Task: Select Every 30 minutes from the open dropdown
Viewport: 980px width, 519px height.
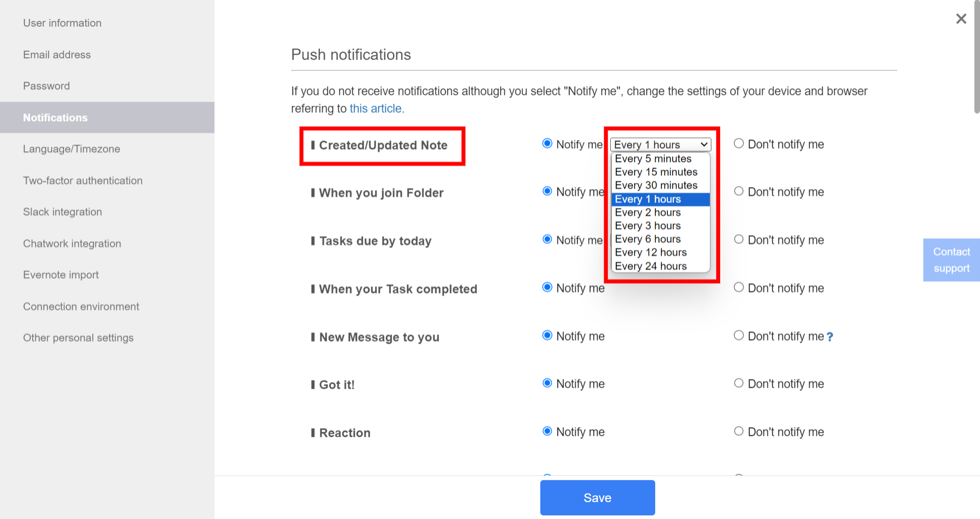Action: pyautogui.click(x=657, y=185)
